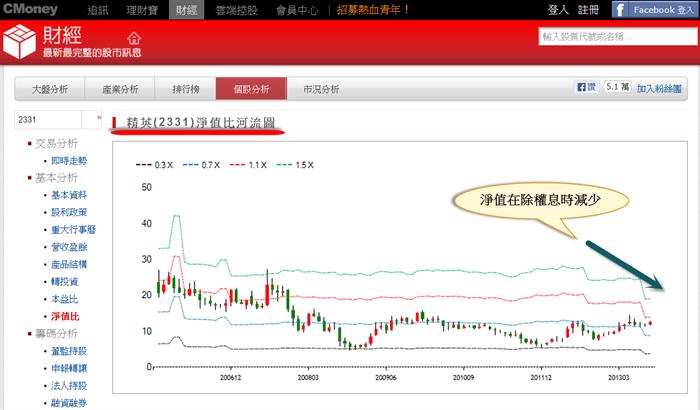Open 申報轉讓 in the sidebar
Screen dimensions: 700x410
click(x=69, y=368)
